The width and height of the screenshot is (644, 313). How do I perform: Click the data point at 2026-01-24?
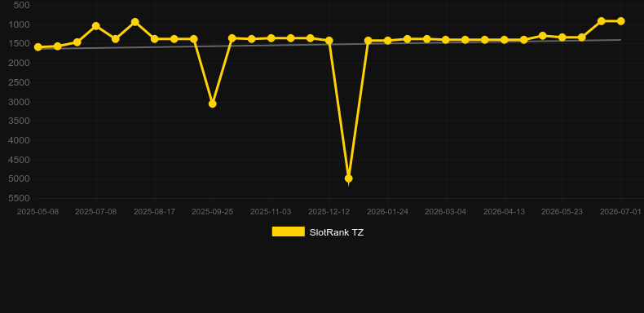[x=388, y=40]
